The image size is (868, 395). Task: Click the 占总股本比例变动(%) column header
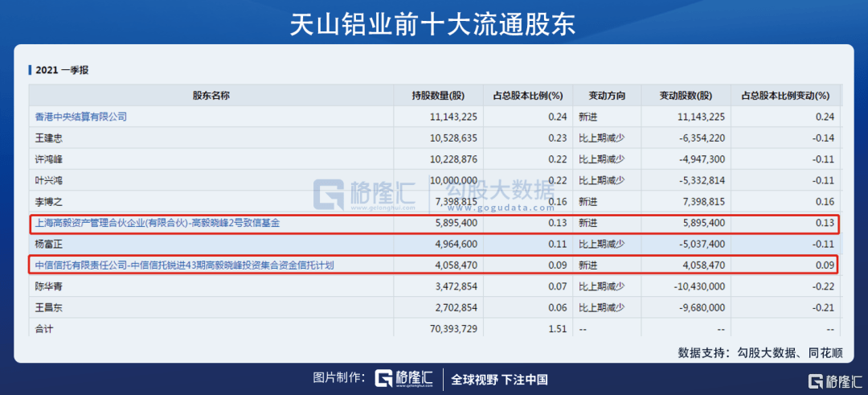(x=785, y=95)
